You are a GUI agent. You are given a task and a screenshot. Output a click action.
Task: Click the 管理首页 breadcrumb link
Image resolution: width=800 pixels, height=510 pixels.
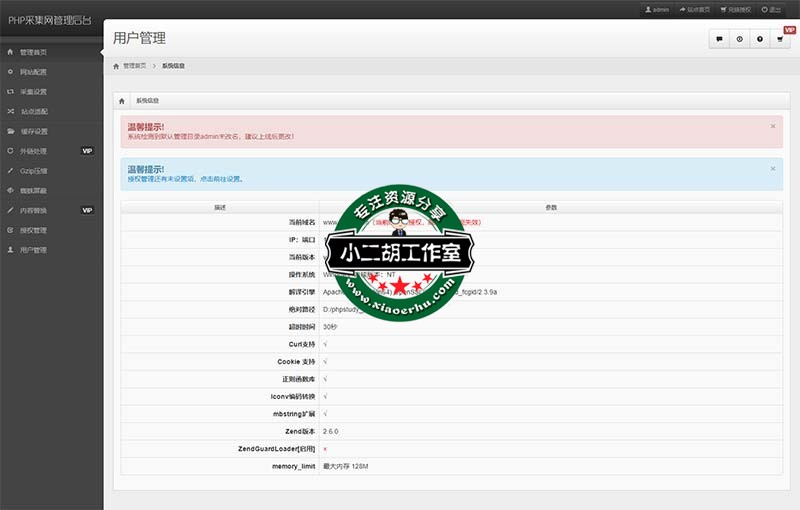click(x=134, y=66)
